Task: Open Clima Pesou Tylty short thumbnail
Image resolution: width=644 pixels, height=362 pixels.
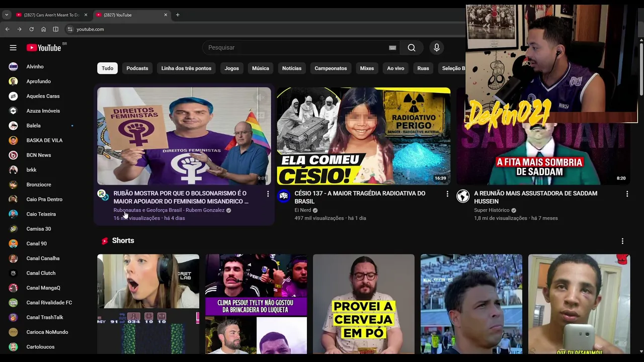Action: [256, 304]
